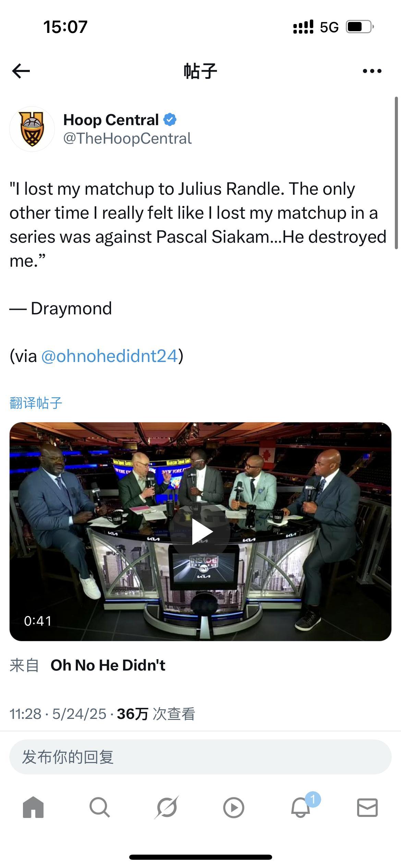The image size is (401, 868).
Task: Tap the @TheHoopCentral handle
Action: pos(127,138)
